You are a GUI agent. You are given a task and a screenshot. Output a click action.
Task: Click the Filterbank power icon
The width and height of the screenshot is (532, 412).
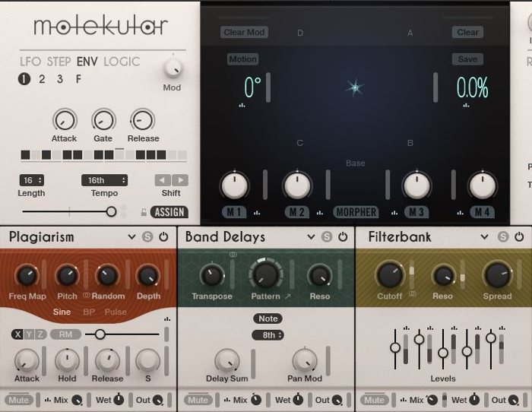tap(519, 237)
